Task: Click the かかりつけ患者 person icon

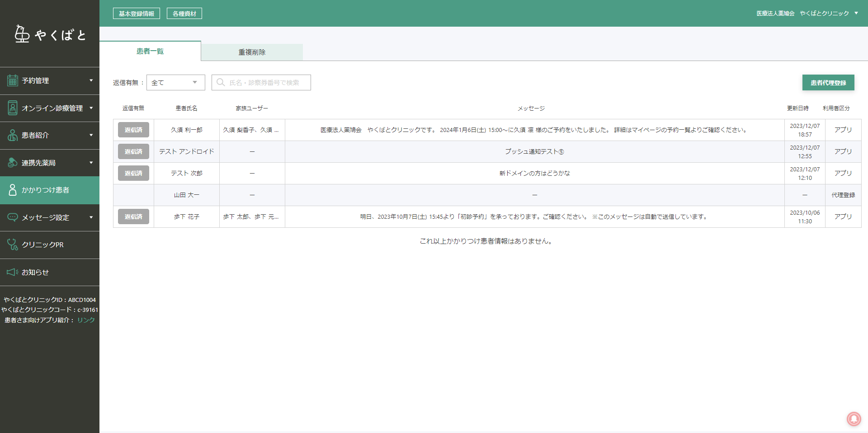Action: click(13, 190)
